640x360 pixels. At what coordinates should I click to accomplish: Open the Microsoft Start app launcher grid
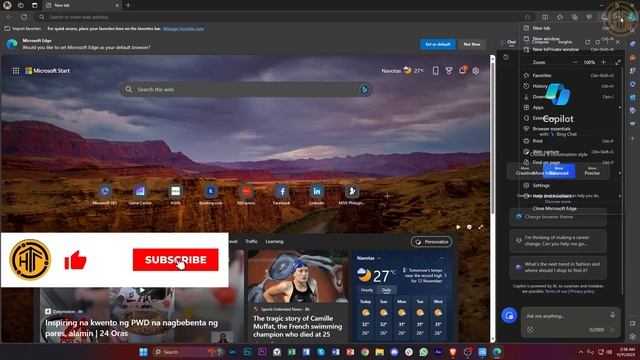tap(16, 71)
